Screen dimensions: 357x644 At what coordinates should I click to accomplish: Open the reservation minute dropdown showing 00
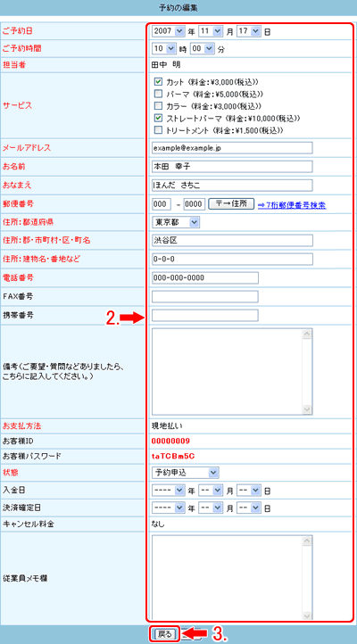203,48
